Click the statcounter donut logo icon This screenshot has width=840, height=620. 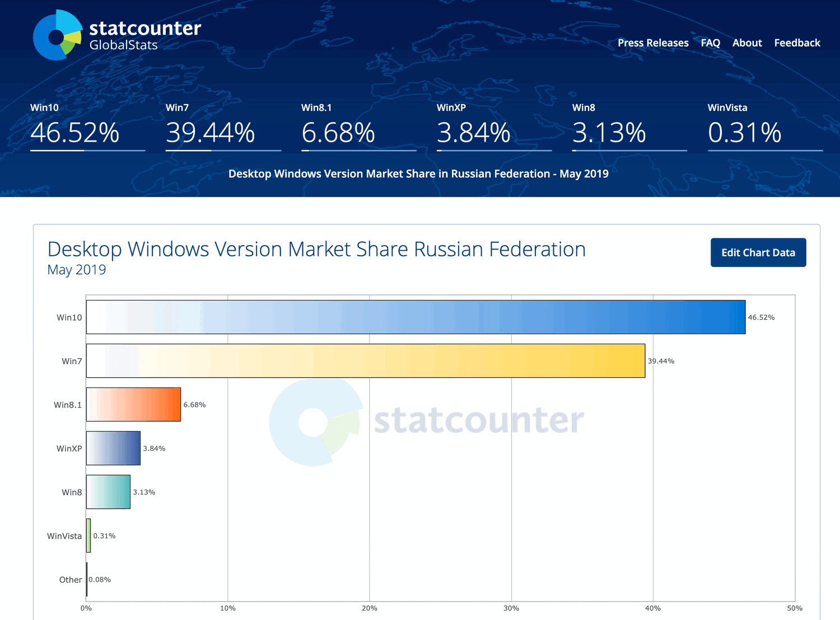click(x=56, y=34)
